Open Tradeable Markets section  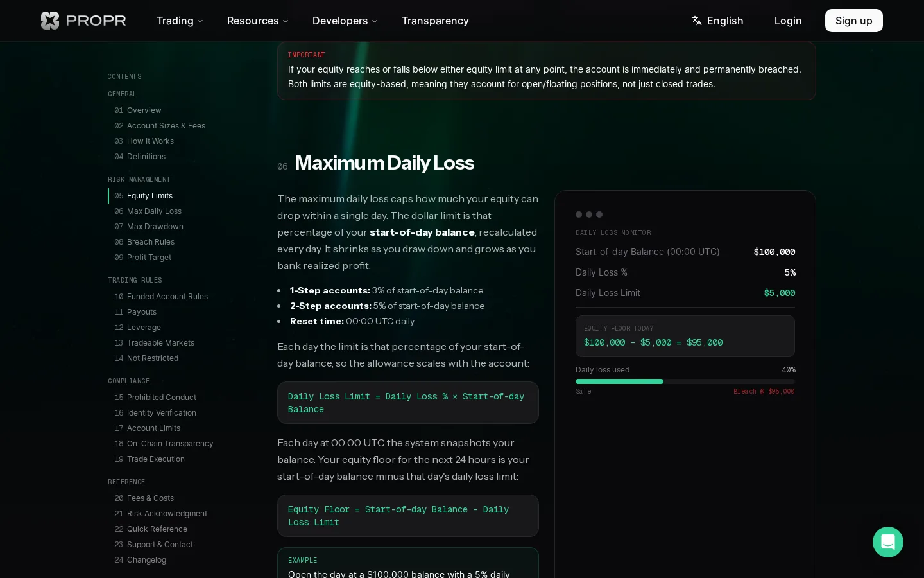coord(155,343)
